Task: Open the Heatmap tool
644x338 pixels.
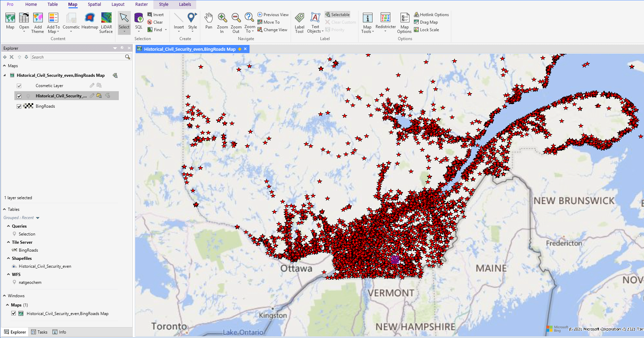Action: click(90, 22)
